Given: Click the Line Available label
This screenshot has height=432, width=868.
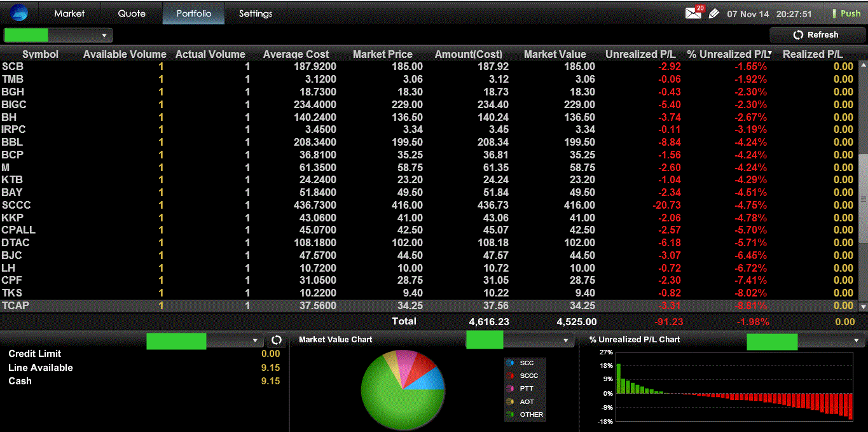Looking at the screenshot, I should [41, 368].
